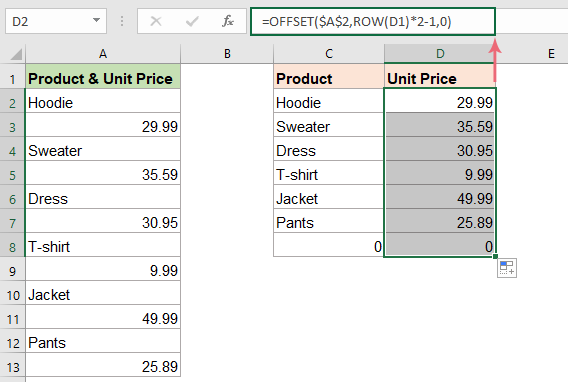The image size is (568, 382).
Task: Click the Cancel (X) formula button
Action: tap(156, 21)
